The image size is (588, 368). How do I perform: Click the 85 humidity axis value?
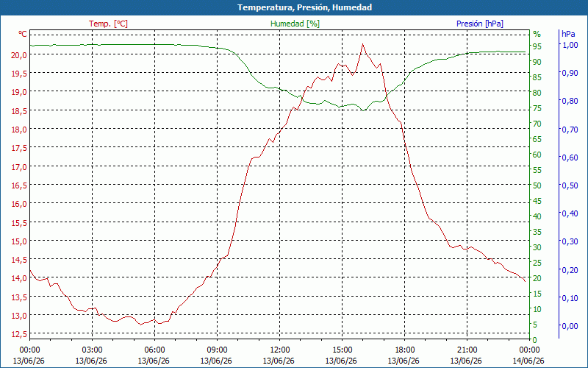tap(537, 77)
